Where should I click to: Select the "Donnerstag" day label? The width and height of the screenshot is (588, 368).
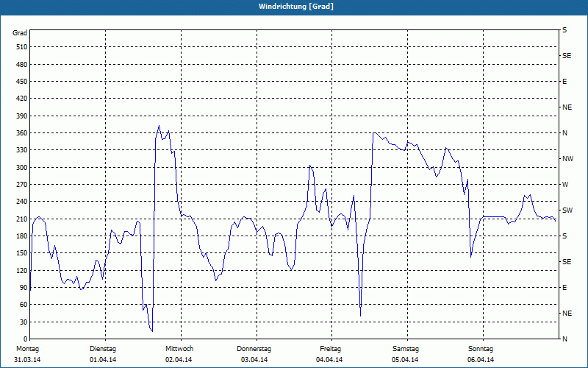[254, 349]
